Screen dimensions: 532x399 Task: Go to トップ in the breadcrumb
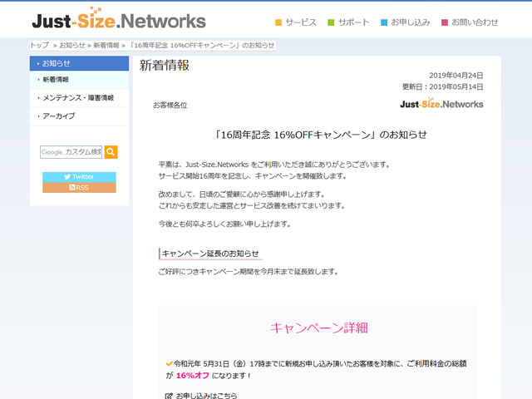pyautogui.click(x=40, y=45)
